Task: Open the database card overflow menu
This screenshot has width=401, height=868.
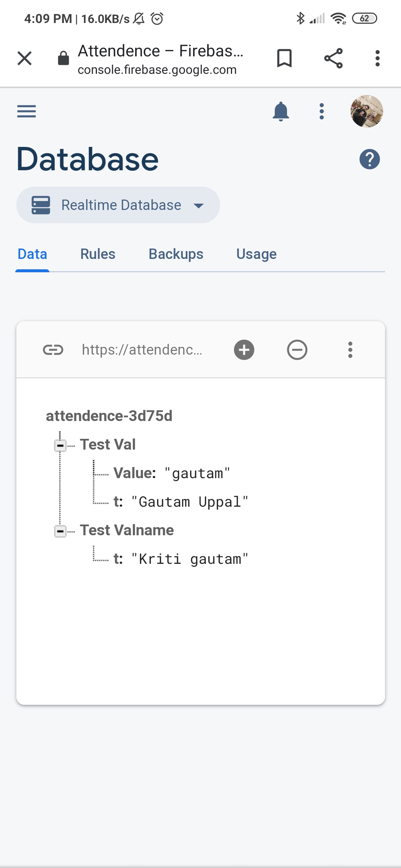Action: (x=350, y=350)
